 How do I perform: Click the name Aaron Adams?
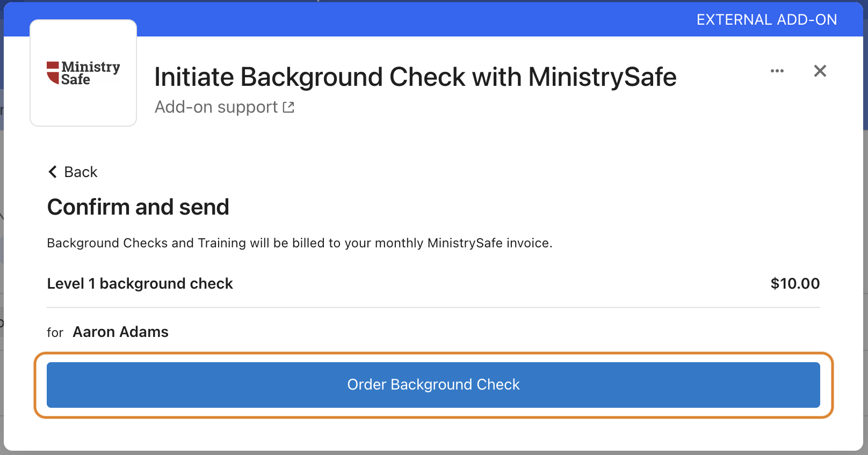(x=121, y=332)
